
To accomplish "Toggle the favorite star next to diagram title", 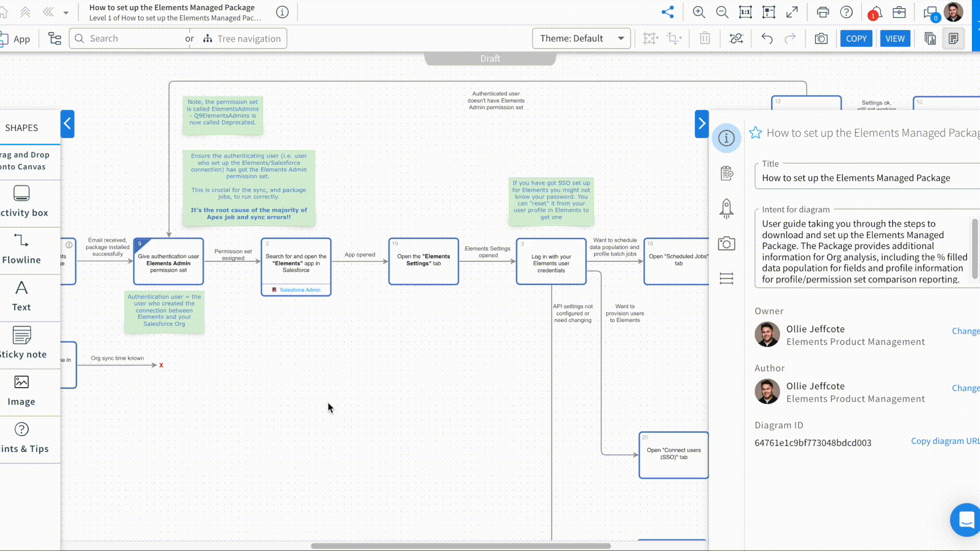I will pyautogui.click(x=755, y=133).
